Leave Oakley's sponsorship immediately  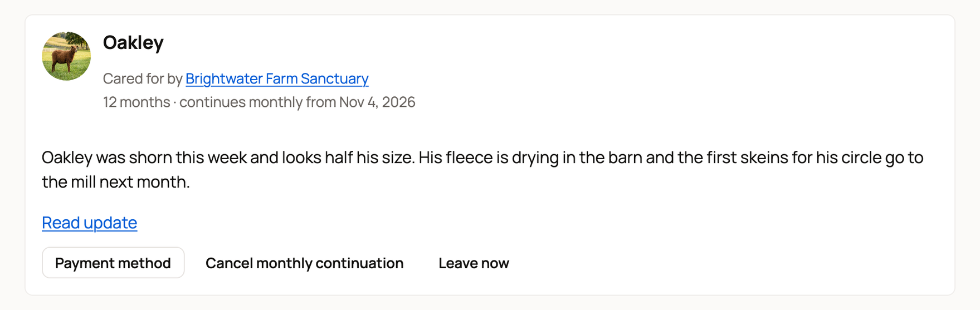click(x=474, y=263)
